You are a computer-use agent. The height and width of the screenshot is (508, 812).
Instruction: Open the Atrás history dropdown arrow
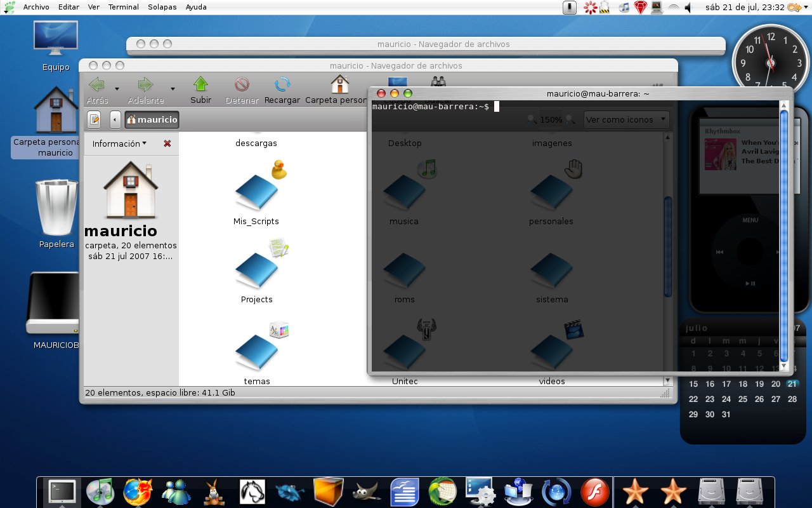click(x=117, y=89)
